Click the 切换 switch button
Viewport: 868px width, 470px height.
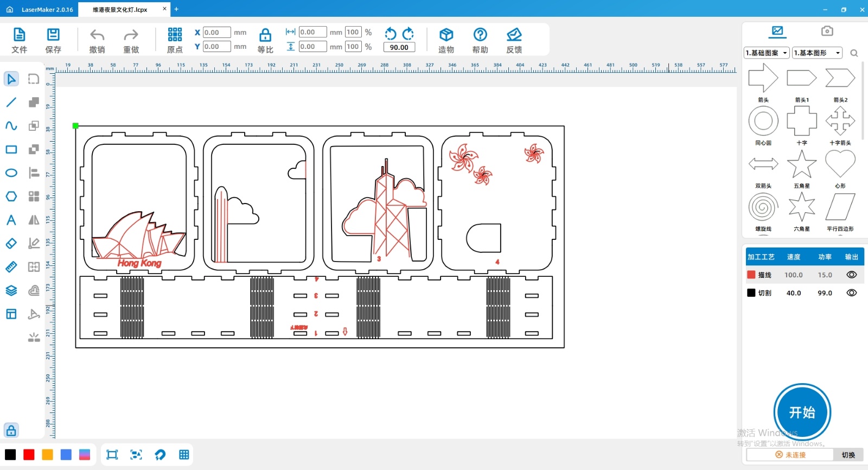click(848, 455)
